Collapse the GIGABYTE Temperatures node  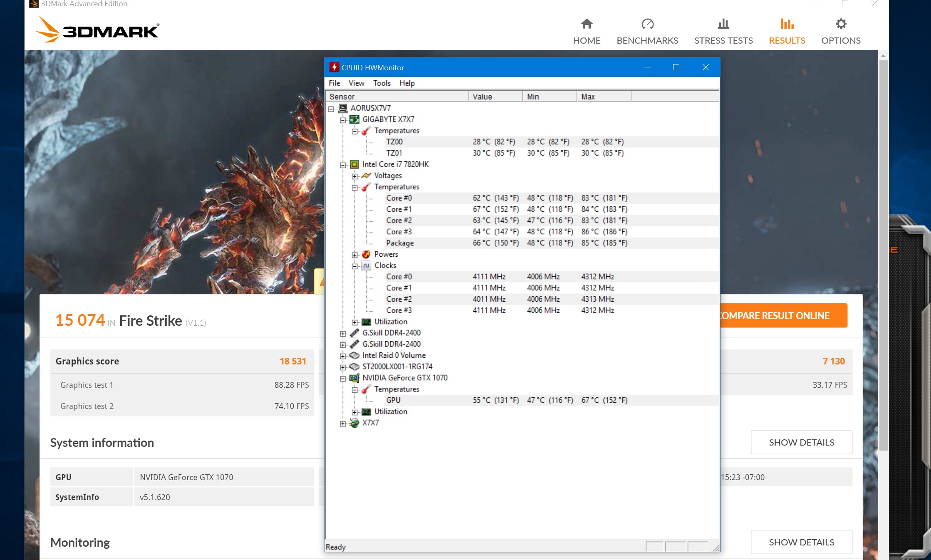354,131
